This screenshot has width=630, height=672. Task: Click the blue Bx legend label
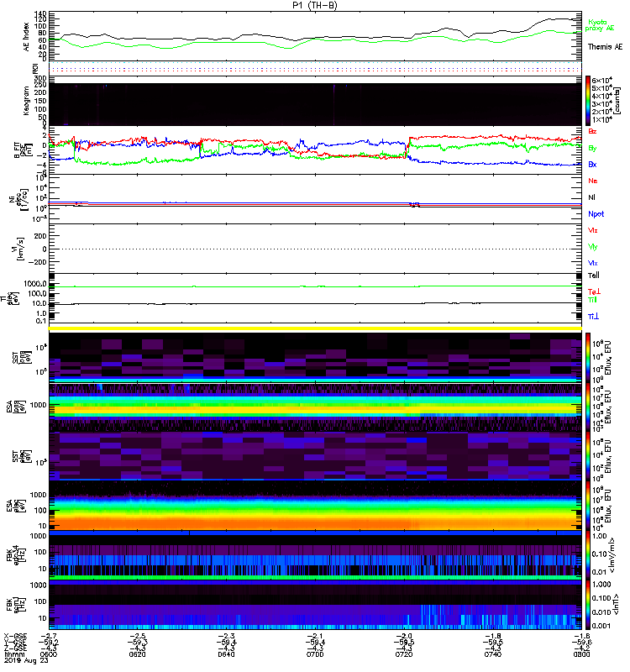pos(592,165)
